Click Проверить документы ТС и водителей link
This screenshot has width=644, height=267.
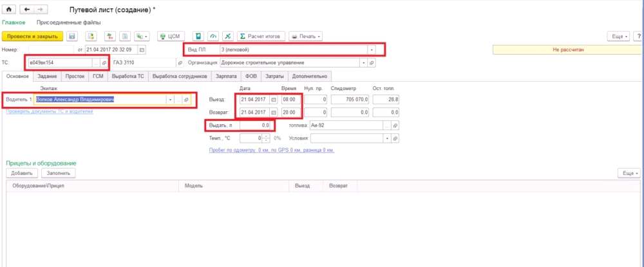(50, 111)
